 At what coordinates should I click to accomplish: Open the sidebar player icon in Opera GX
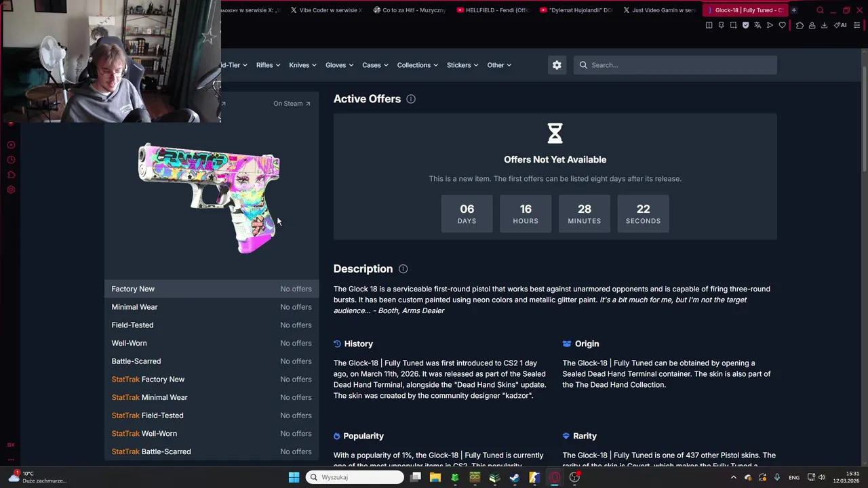coord(11,145)
